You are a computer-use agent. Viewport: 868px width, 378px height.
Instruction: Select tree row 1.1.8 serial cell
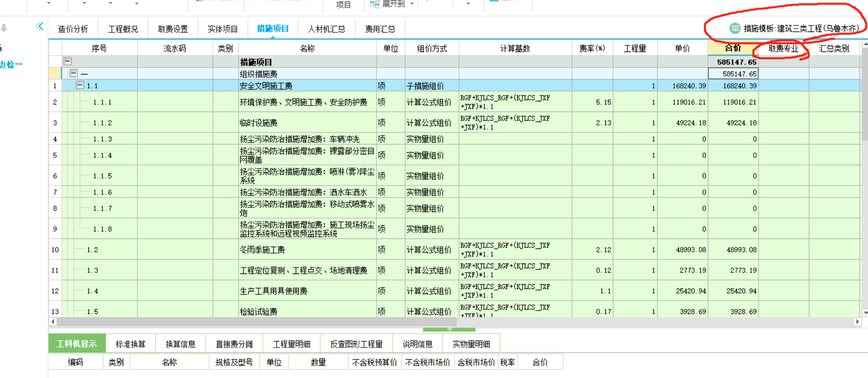pyautogui.click(x=99, y=229)
